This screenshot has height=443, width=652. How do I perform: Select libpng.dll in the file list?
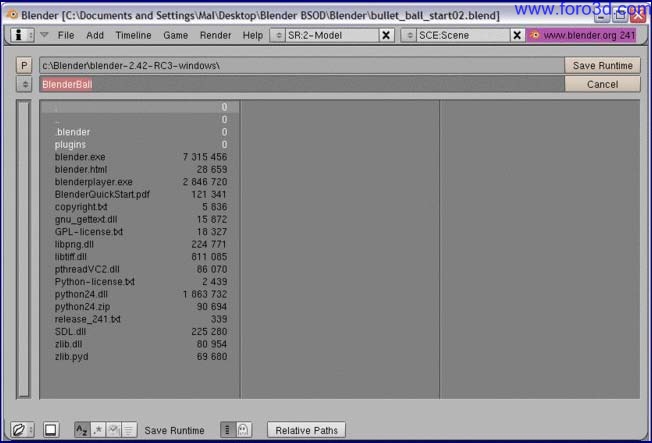click(140, 245)
